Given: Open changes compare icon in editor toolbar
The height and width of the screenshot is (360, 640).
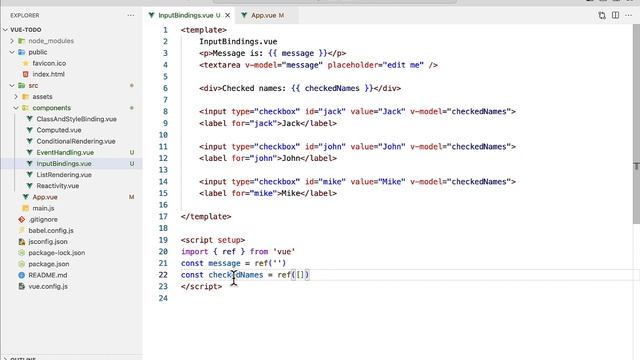Looking at the screenshot, I should (x=602, y=16).
